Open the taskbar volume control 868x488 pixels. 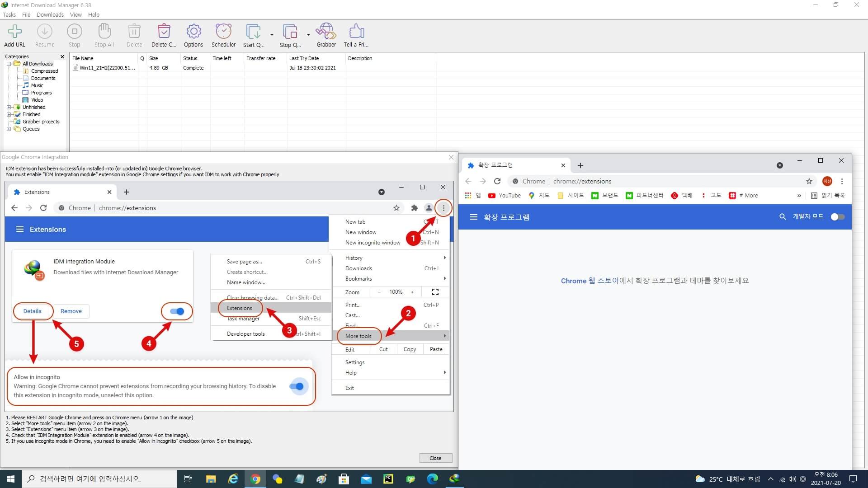793,479
